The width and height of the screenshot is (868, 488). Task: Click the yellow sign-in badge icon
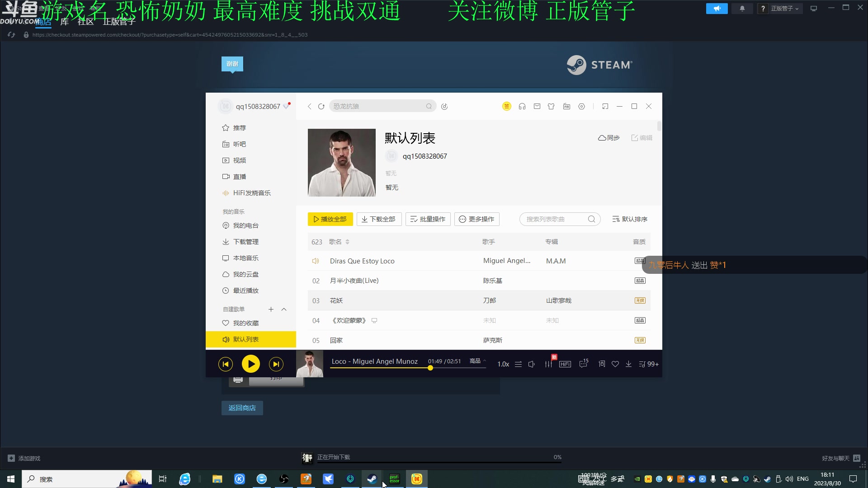click(x=506, y=106)
